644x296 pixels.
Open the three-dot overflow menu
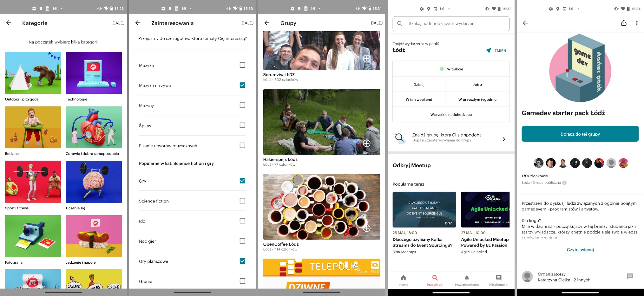click(x=636, y=23)
